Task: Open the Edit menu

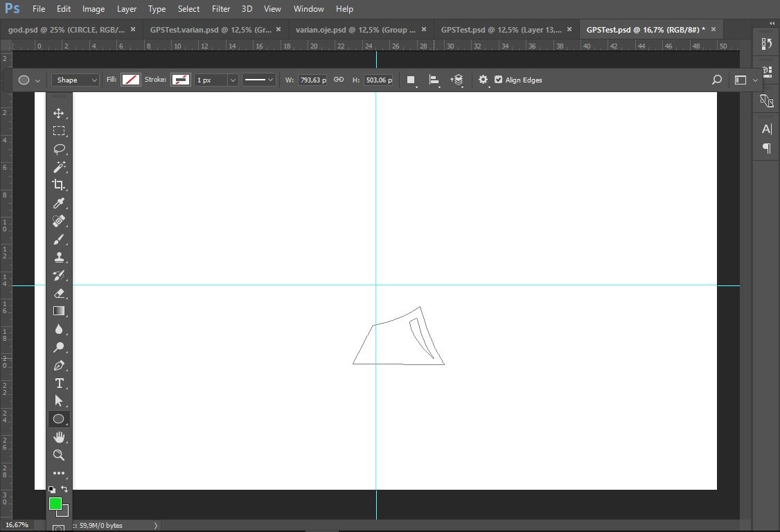Action: click(x=64, y=9)
